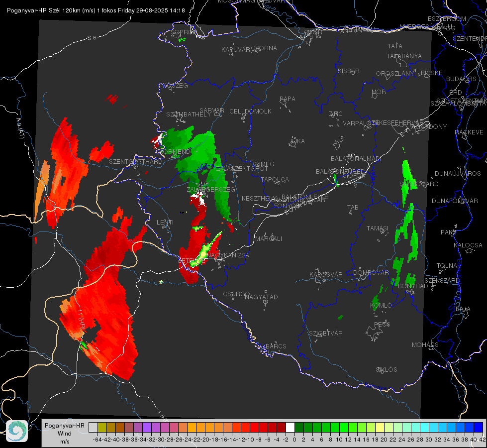
Task: Click the SZIGETVAR city label
Action: 326,334
